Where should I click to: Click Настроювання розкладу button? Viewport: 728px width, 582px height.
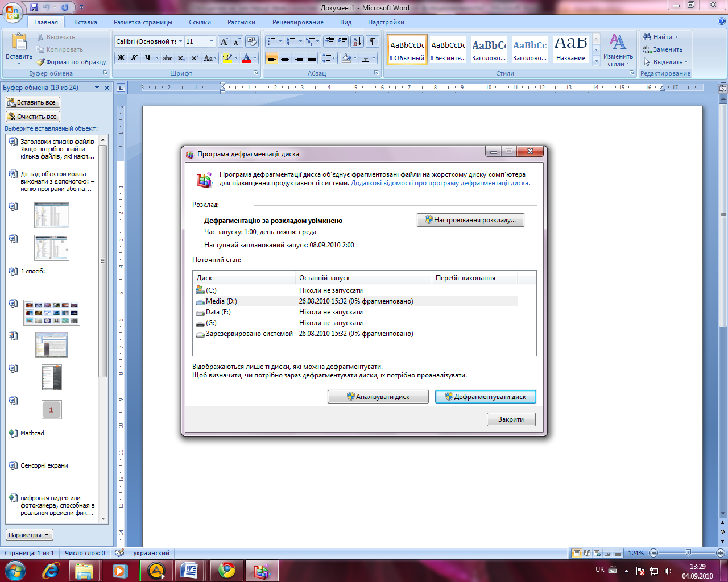click(470, 220)
